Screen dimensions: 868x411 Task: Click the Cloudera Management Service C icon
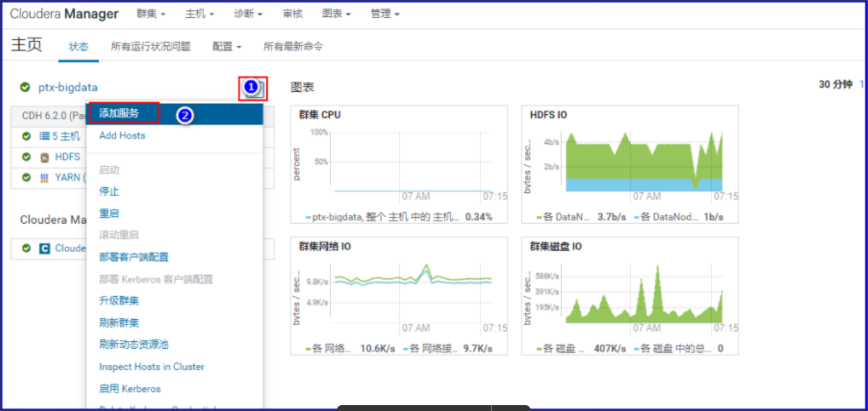[x=44, y=248]
